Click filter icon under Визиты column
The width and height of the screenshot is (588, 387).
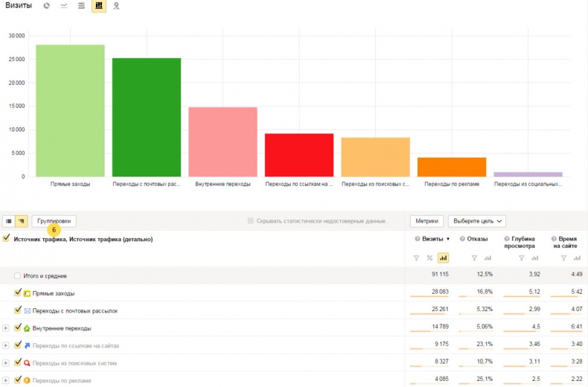417,258
